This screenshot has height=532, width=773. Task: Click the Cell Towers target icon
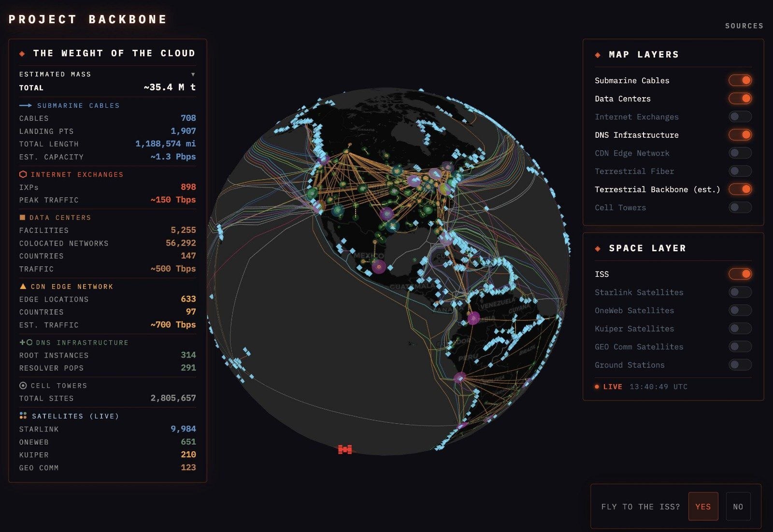(23, 386)
